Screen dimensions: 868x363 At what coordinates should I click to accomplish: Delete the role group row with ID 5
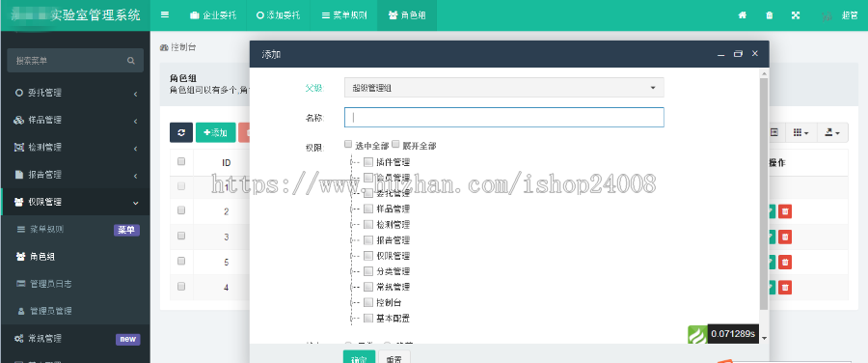point(784,263)
